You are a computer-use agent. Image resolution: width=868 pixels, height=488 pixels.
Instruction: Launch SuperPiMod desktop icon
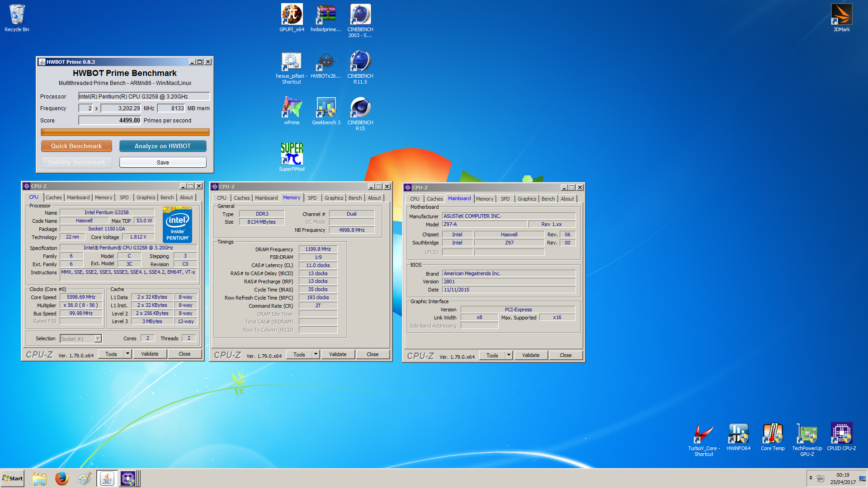[x=292, y=157]
